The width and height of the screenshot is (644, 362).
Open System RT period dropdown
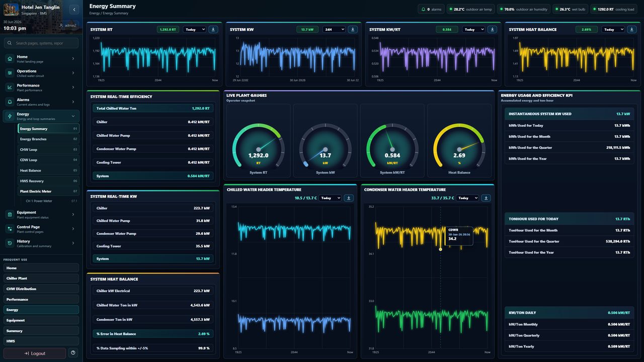(x=195, y=30)
